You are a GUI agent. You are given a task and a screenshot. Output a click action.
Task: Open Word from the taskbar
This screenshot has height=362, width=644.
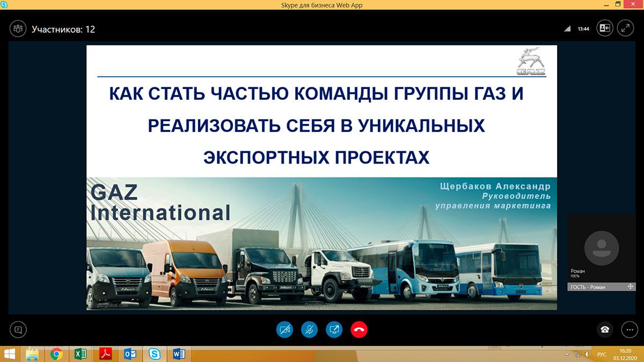tap(179, 354)
